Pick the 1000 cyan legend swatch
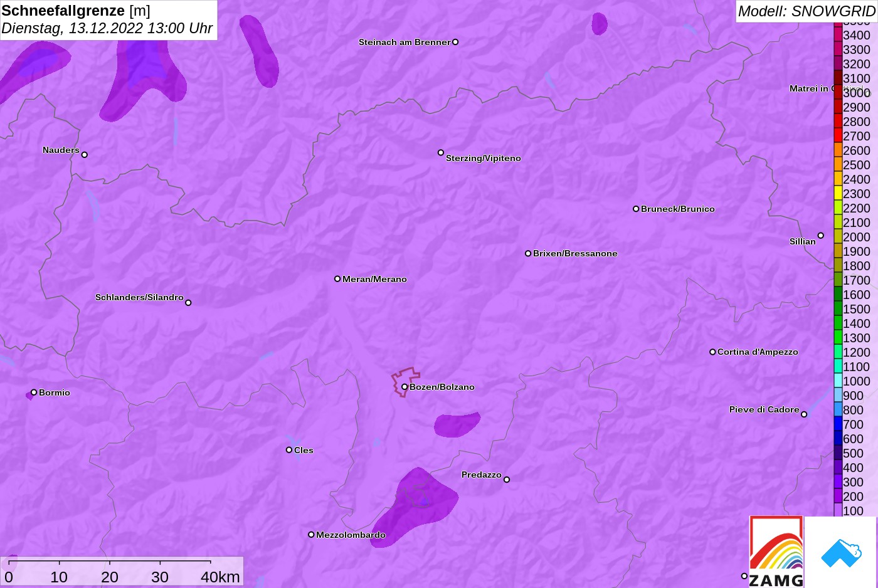Image resolution: width=878 pixels, height=588 pixels. click(x=838, y=381)
